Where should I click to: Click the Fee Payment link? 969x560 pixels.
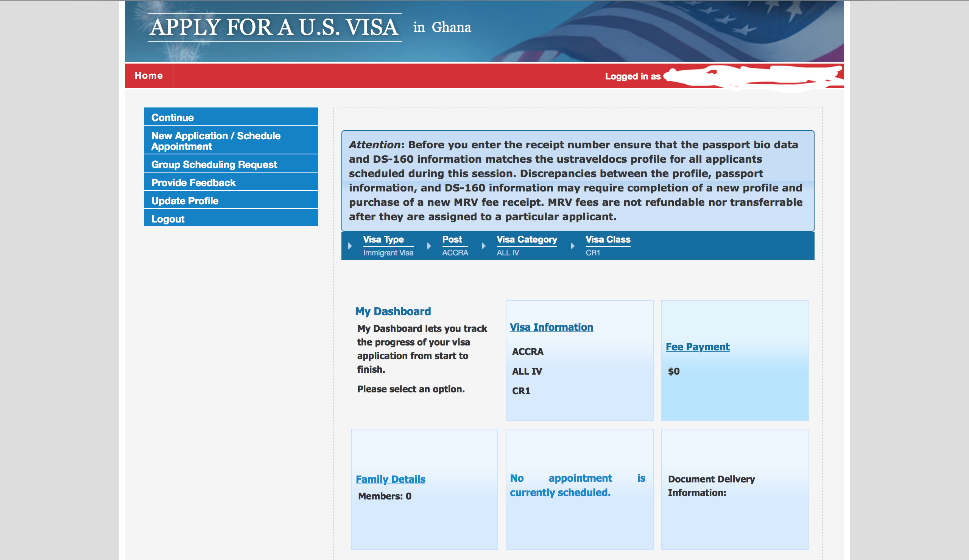(x=699, y=346)
